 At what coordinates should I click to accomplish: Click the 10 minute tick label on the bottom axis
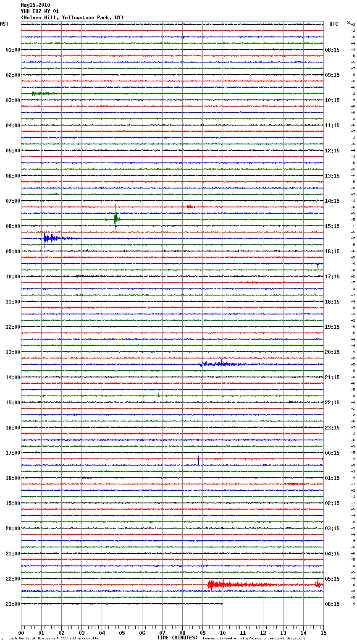(223, 633)
